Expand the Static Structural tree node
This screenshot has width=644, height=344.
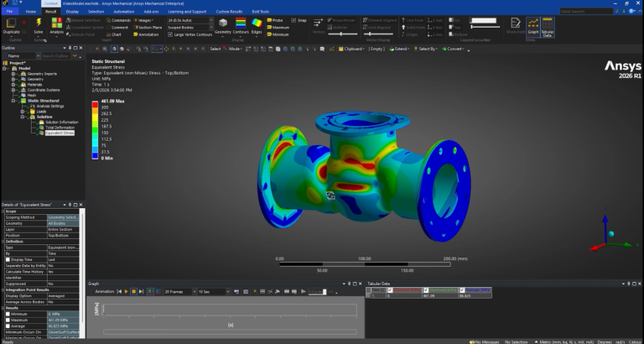[13, 101]
